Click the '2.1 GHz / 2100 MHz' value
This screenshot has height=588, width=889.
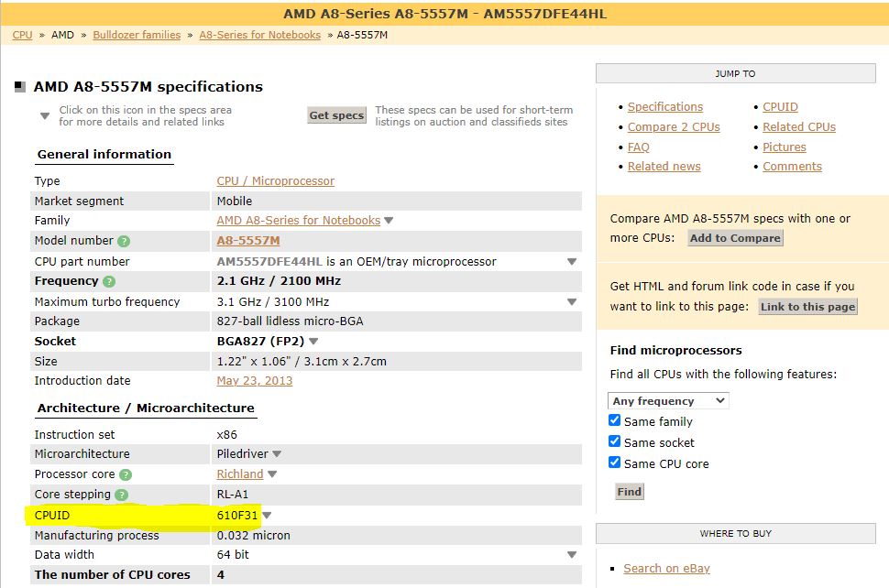pyautogui.click(x=279, y=281)
